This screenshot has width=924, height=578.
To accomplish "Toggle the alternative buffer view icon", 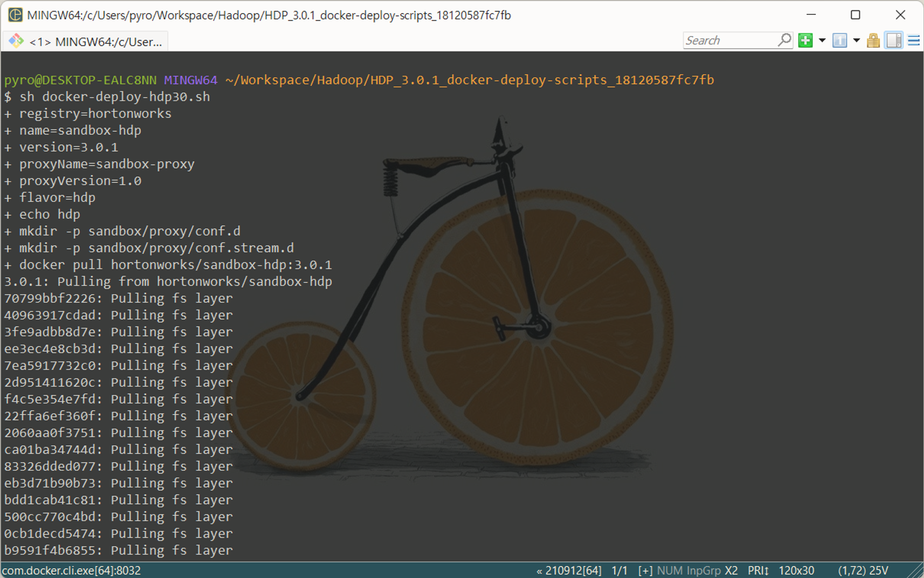I will point(894,41).
